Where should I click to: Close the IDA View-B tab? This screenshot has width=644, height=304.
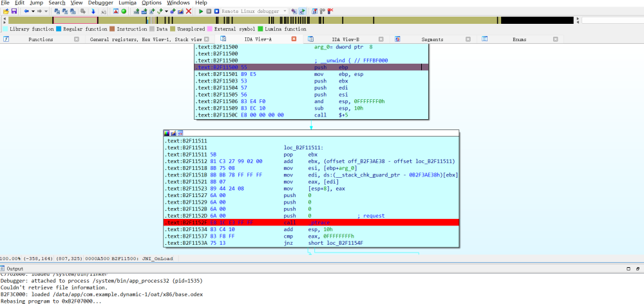381,39
